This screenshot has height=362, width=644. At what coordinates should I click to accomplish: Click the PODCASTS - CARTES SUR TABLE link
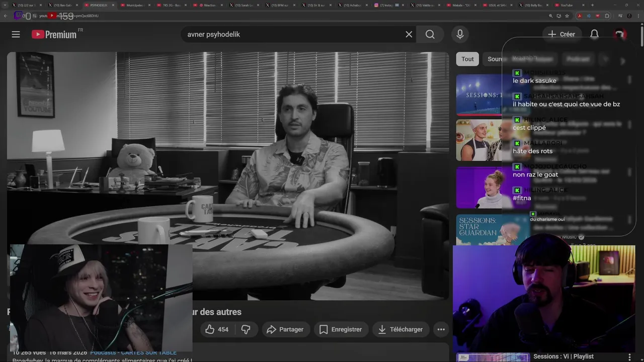point(133,352)
